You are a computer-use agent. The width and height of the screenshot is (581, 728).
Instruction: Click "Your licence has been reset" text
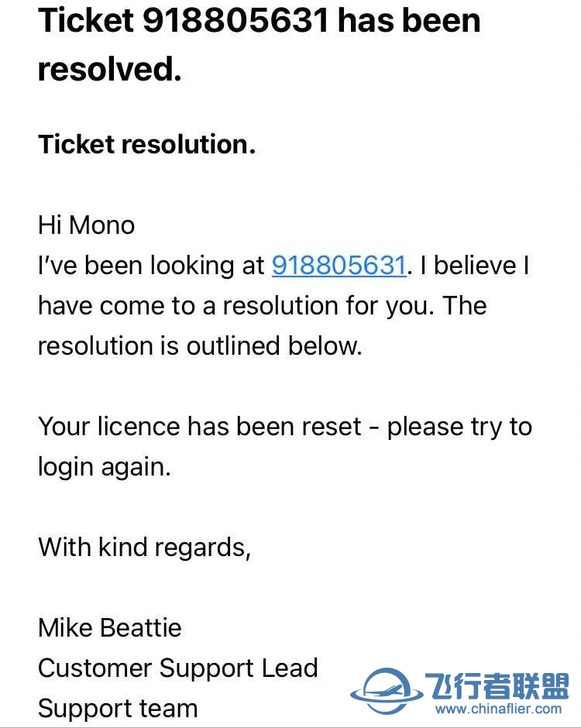click(199, 427)
